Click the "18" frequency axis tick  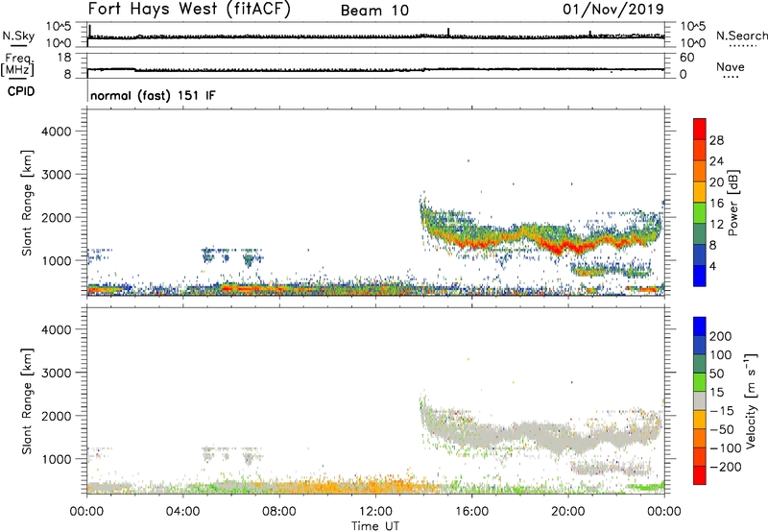pos(64,58)
